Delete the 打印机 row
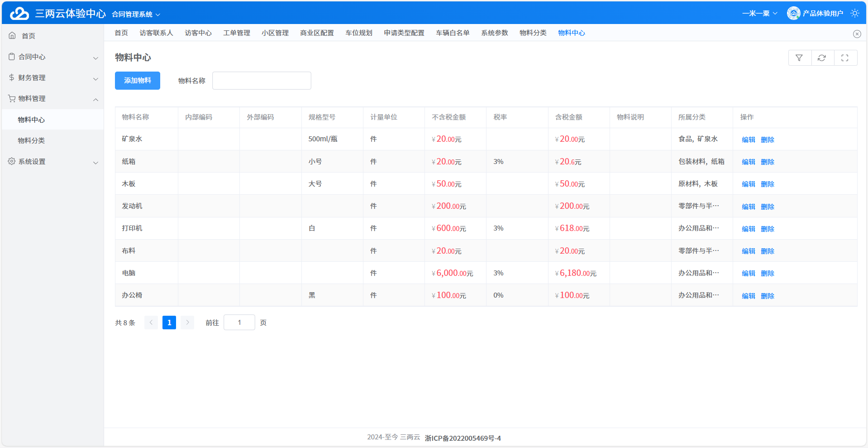 pyautogui.click(x=768, y=229)
